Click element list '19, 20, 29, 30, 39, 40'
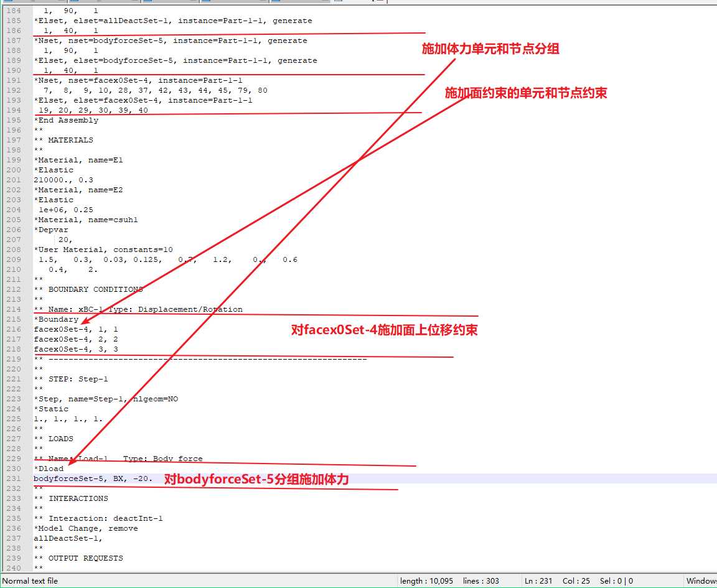Image resolution: width=717 pixels, height=588 pixels. (x=93, y=110)
